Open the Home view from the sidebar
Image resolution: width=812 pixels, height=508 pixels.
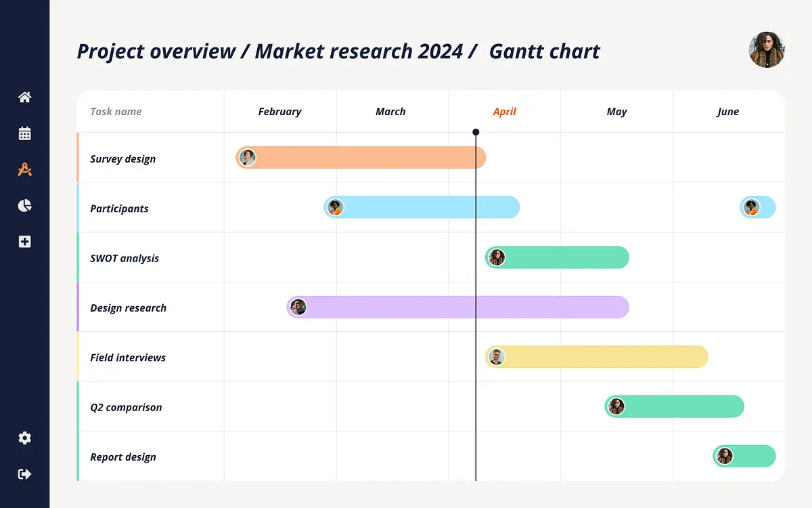pyautogui.click(x=24, y=97)
